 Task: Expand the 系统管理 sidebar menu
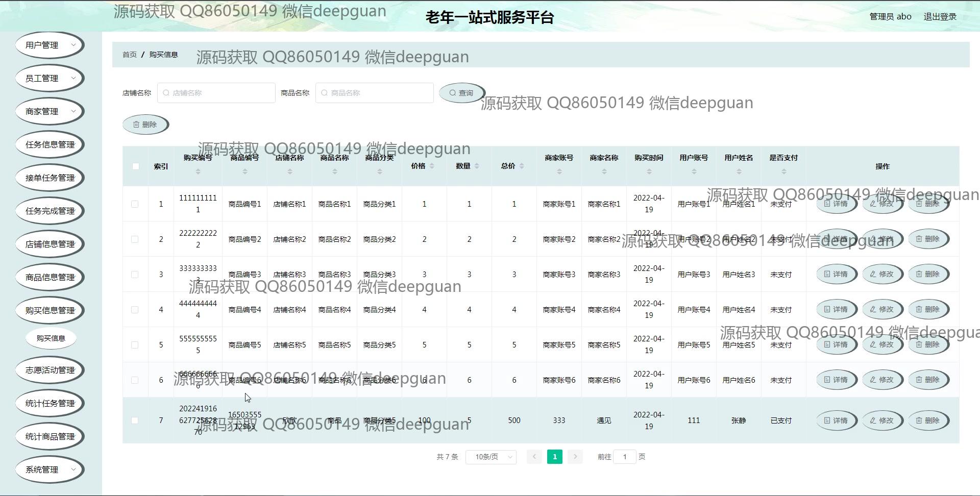50,469
